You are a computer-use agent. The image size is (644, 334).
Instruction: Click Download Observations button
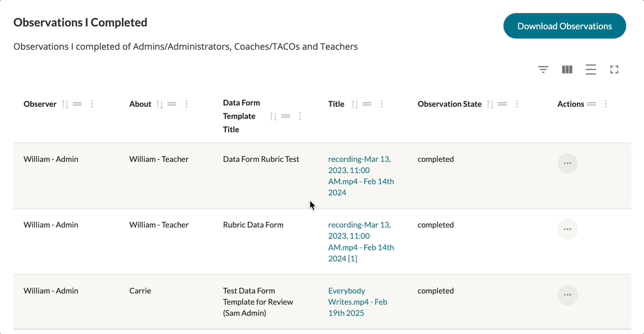tap(564, 26)
